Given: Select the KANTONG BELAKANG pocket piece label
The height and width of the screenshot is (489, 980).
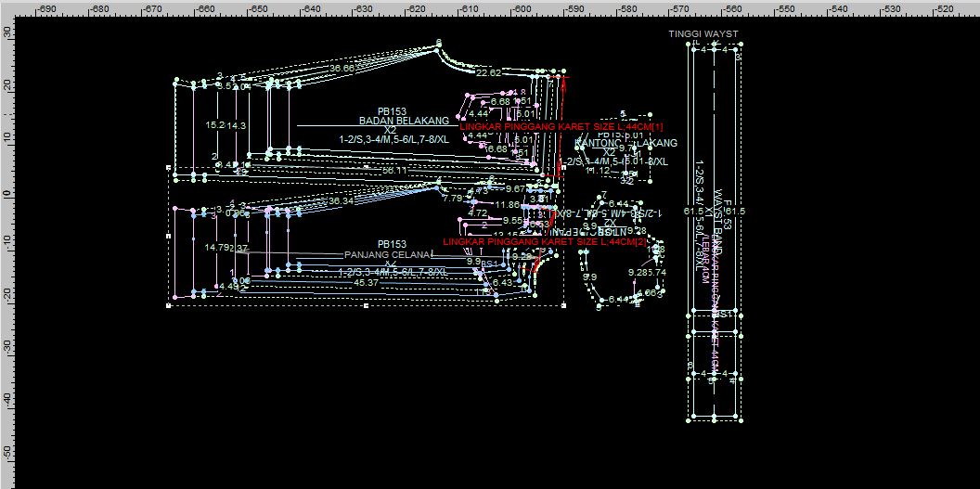Looking at the screenshot, I should pyautogui.click(x=627, y=143).
